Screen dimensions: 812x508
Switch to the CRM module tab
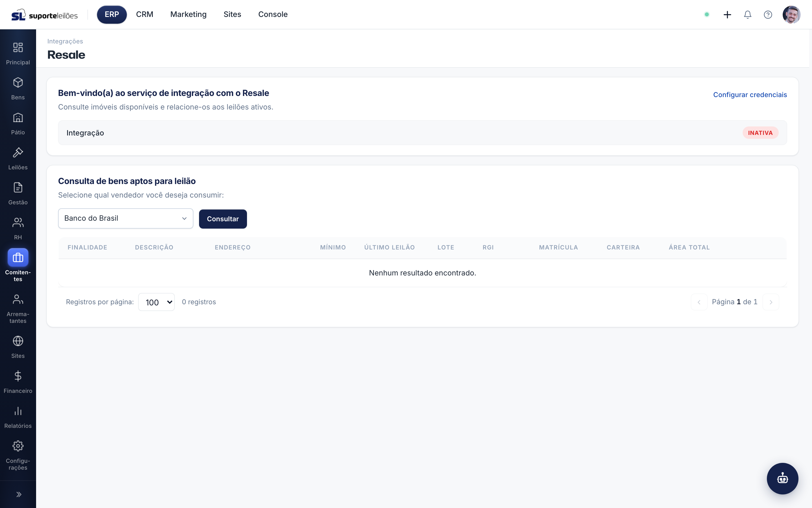point(145,14)
